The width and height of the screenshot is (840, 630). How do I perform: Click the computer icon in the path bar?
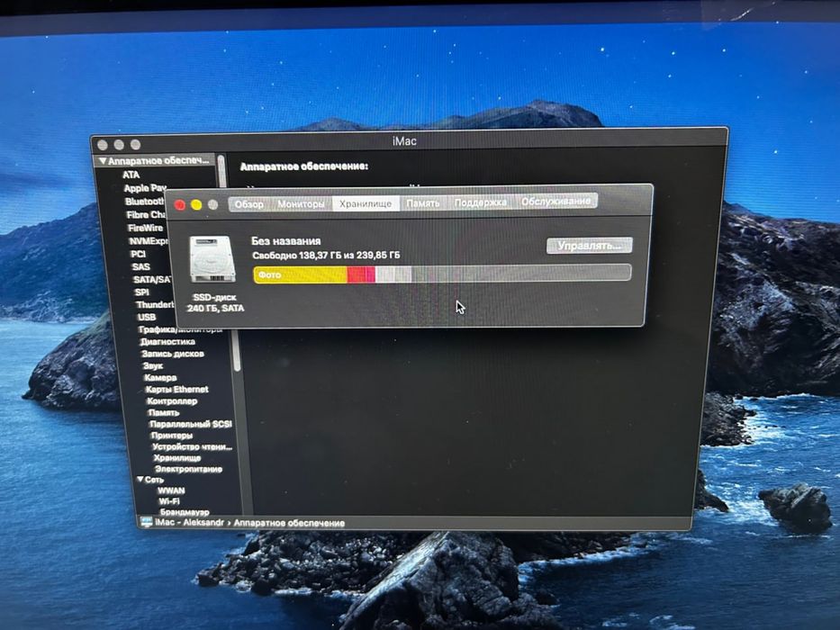[x=146, y=521]
